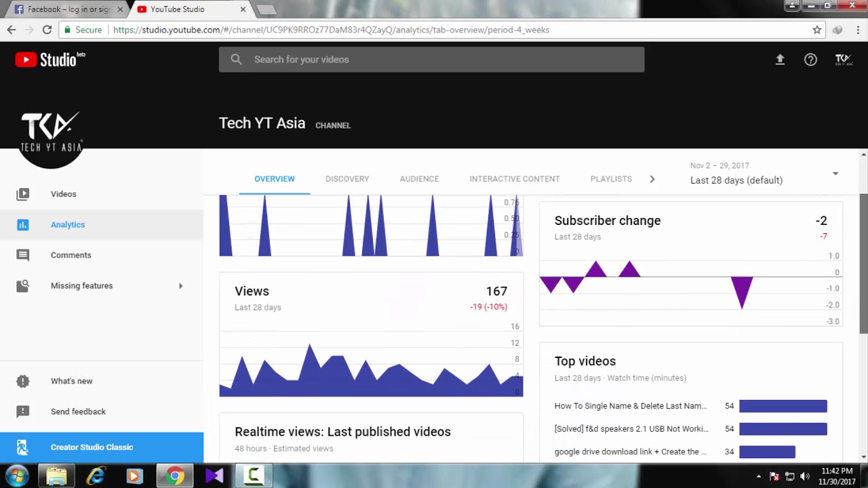Bookmark page with the star icon
The width and height of the screenshot is (868, 488).
[x=817, y=30]
